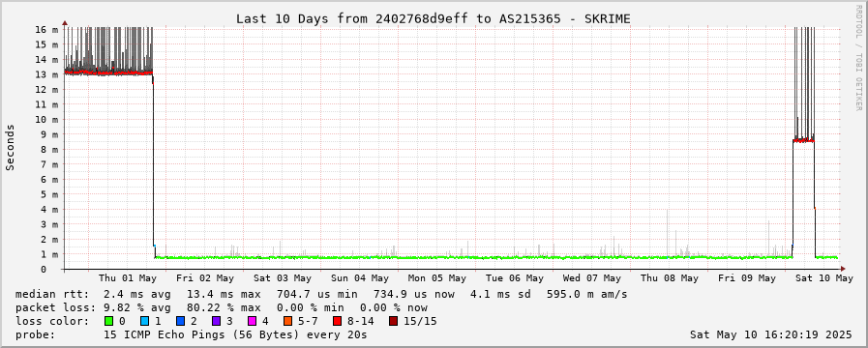This screenshot has width=868, height=348.
Task: Click the 'Thu 01 May' x-axis label
Action: coord(128,278)
